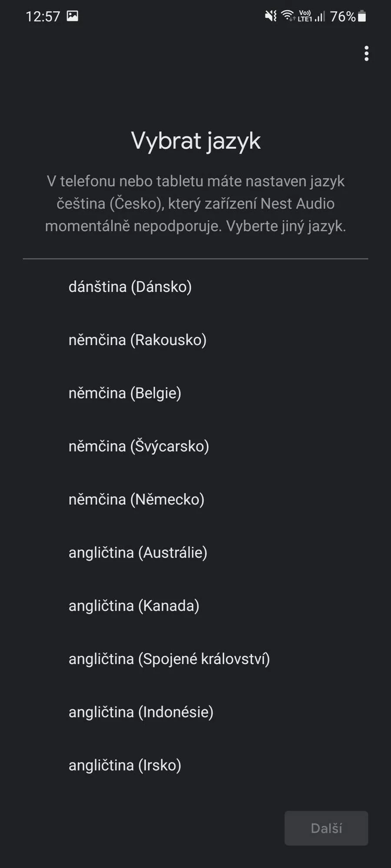
Task: Open the three-dot overflow menu
Action: coord(366,53)
